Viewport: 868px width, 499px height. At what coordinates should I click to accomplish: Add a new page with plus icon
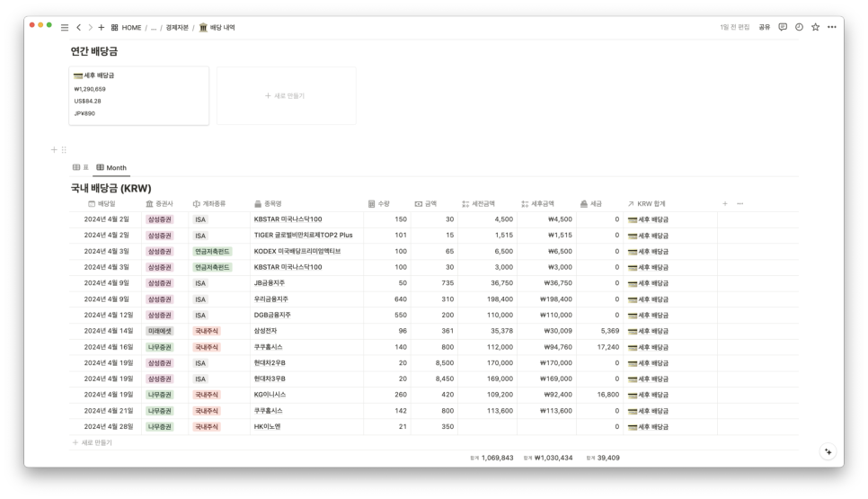click(x=102, y=27)
